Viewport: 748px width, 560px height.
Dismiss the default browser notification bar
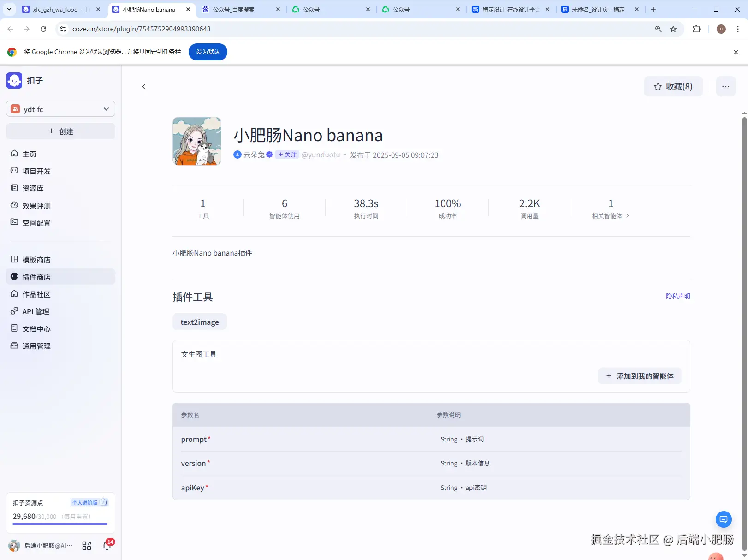click(736, 52)
